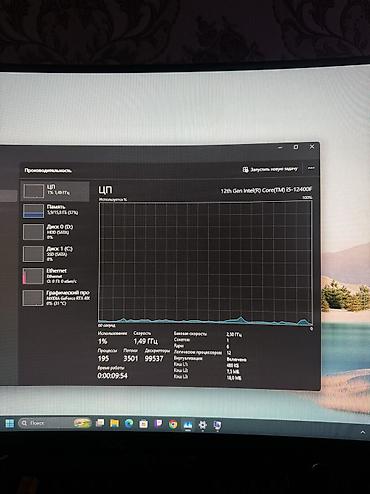Show hidden tray icons chevron
The image size is (370, 494).
pos(363,432)
